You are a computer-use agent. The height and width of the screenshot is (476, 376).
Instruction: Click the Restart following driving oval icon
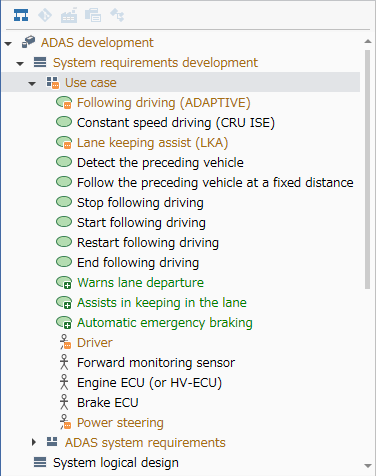click(x=64, y=242)
